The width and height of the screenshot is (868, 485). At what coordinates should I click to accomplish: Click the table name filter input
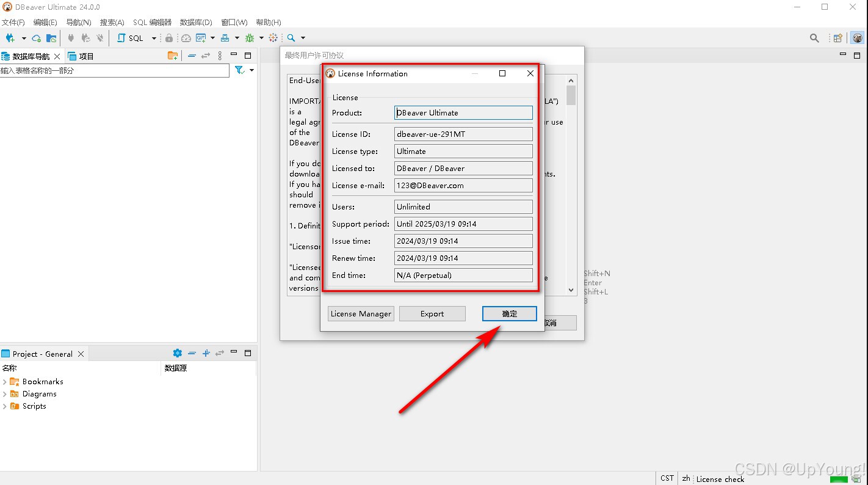115,70
